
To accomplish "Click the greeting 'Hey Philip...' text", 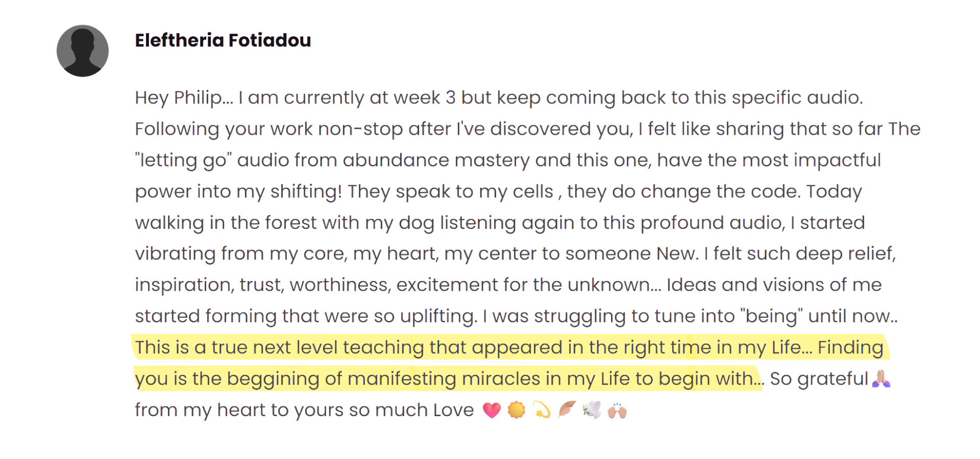I will point(183,97).
